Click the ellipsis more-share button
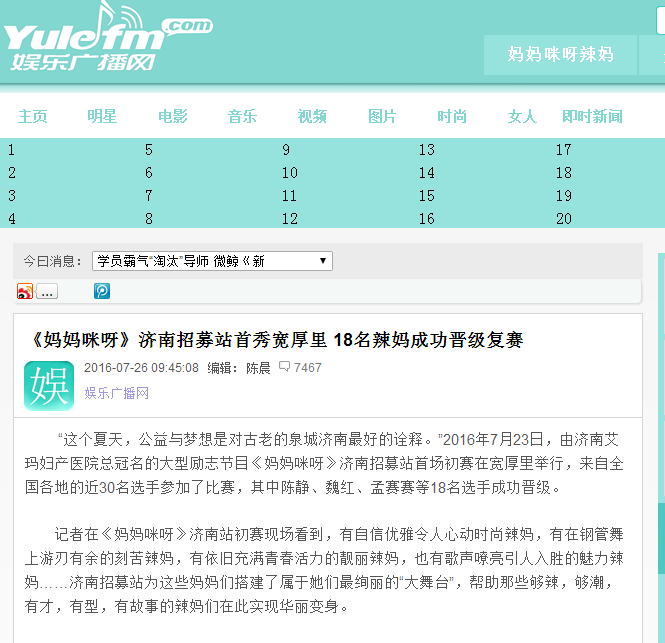Viewport: 665px width, 643px height. [47, 291]
